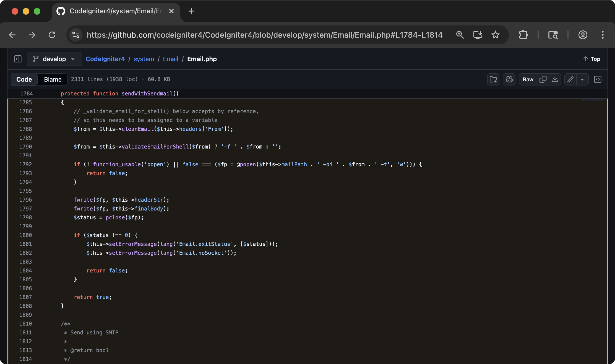
Task: Expand the edit options chevron
Action: 582,79
